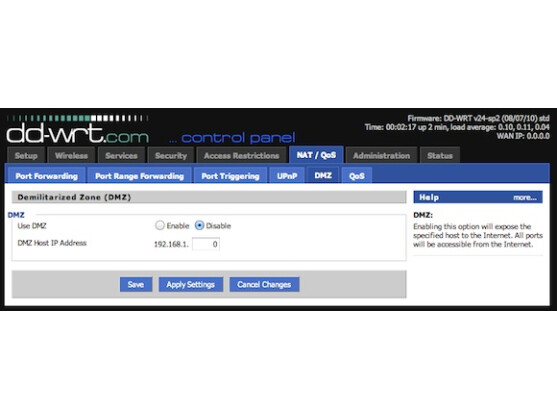
Task: Open the Port Triggering sub-tab
Action: coord(230,176)
